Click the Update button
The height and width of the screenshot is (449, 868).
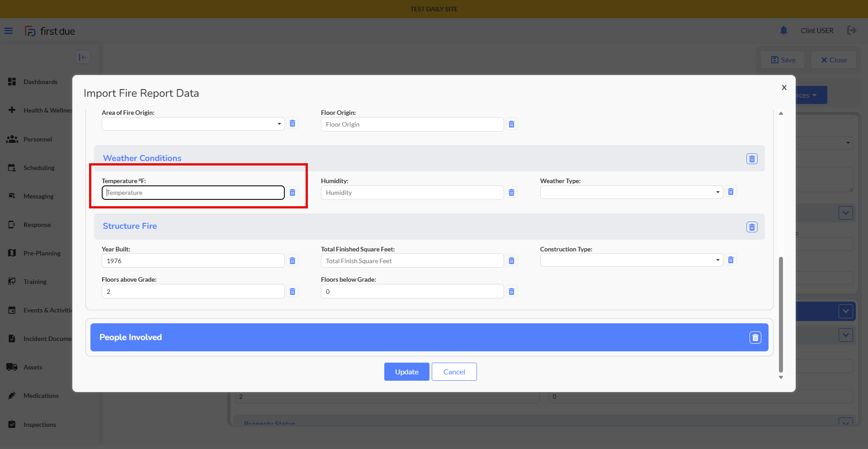pyautogui.click(x=406, y=372)
